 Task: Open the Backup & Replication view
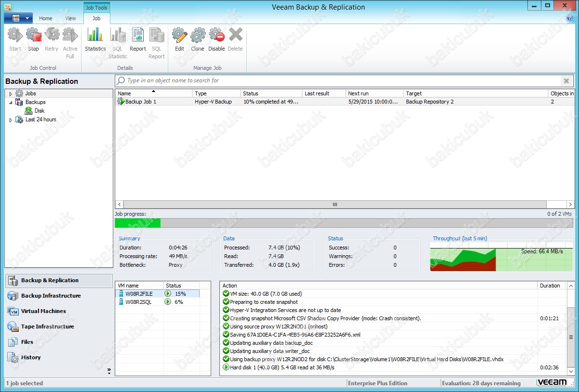click(x=58, y=280)
